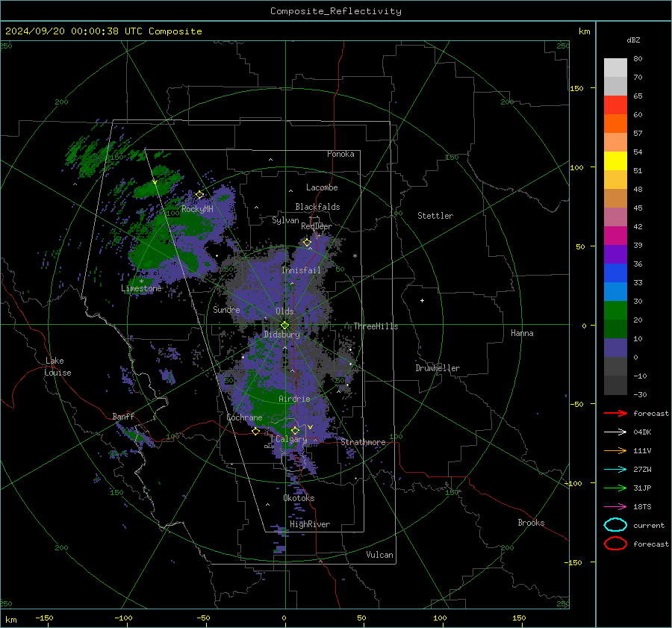
Task: Click the asterisk marker above Limestone
Action: pyautogui.click(x=141, y=282)
